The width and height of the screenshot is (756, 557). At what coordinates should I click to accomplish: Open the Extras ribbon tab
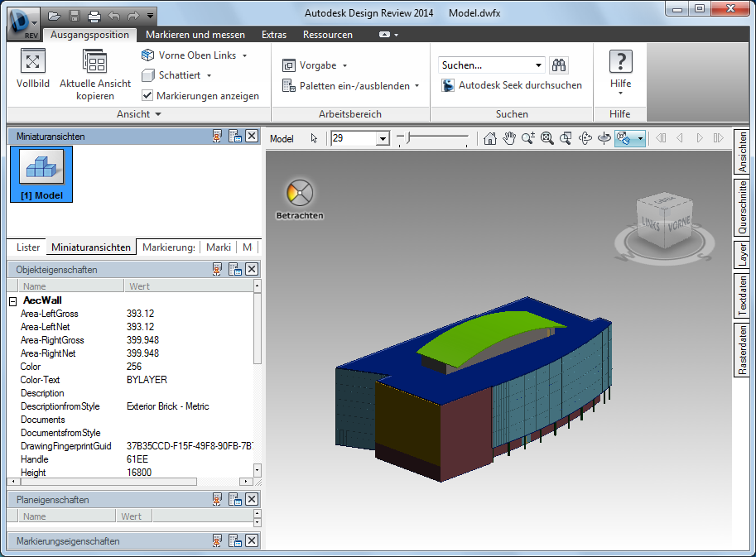[274, 35]
